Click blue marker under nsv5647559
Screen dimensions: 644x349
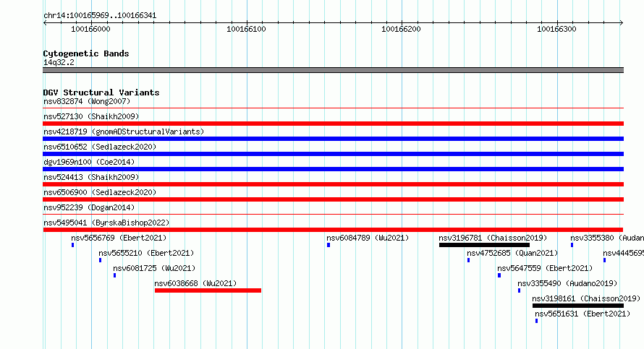pos(499,275)
